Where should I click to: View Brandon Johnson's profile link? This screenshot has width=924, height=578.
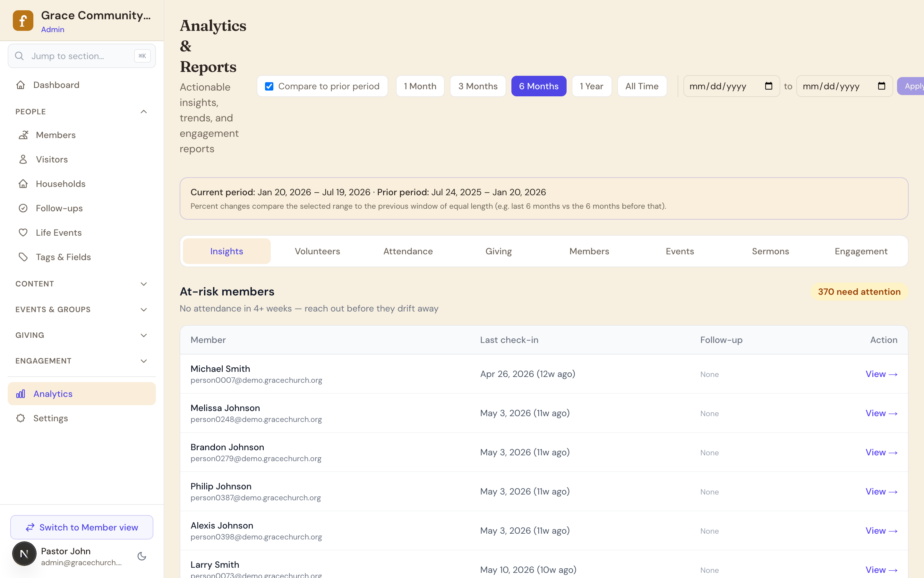tap(881, 452)
